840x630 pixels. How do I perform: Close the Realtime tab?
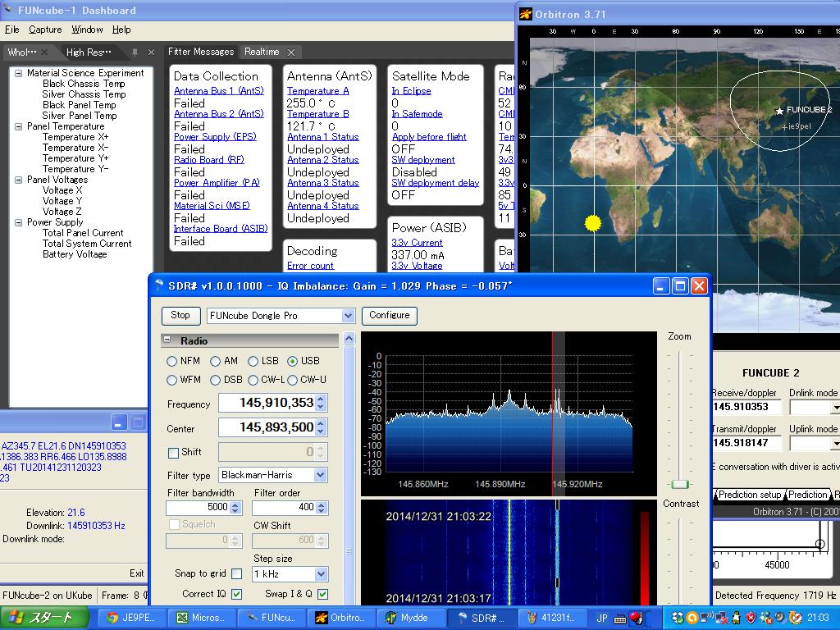[x=291, y=52]
